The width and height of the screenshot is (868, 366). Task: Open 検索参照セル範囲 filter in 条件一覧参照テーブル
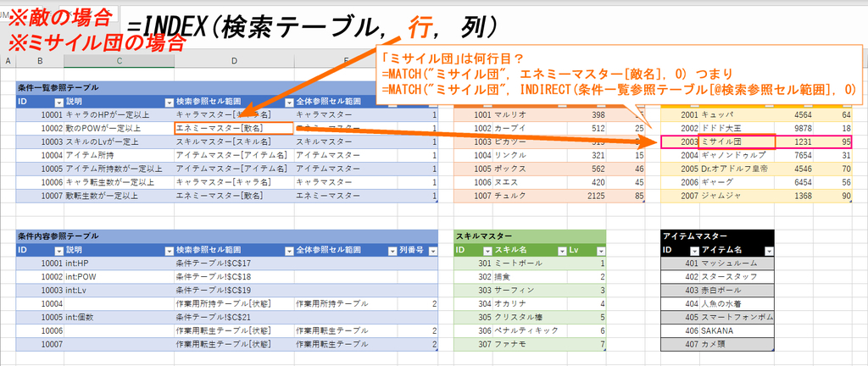coord(289,102)
